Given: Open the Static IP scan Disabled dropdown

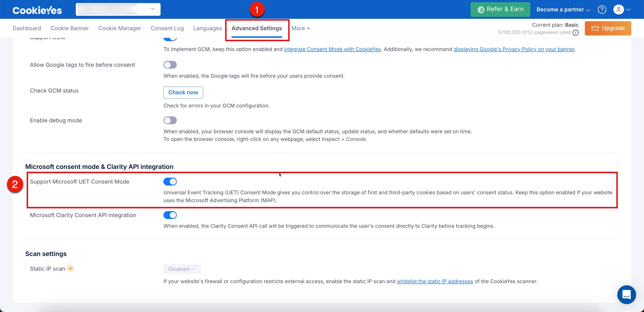Looking at the screenshot, I should point(182,269).
